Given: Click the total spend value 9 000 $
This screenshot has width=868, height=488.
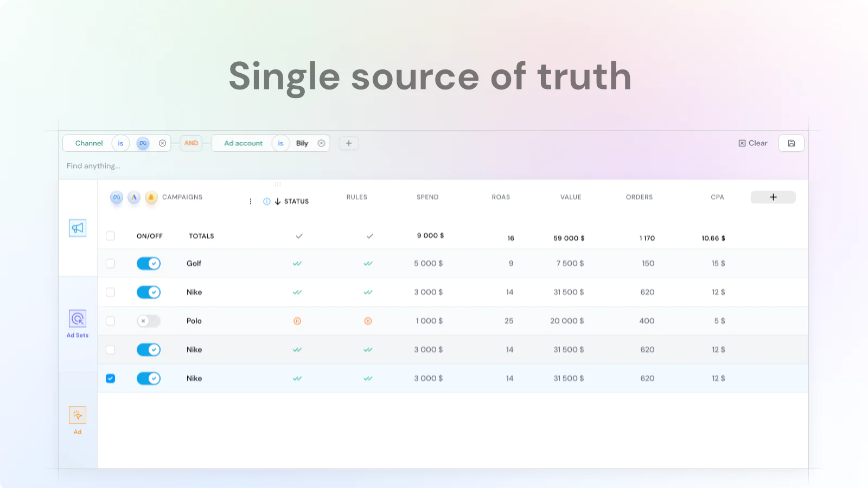Looking at the screenshot, I should click(x=430, y=236).
